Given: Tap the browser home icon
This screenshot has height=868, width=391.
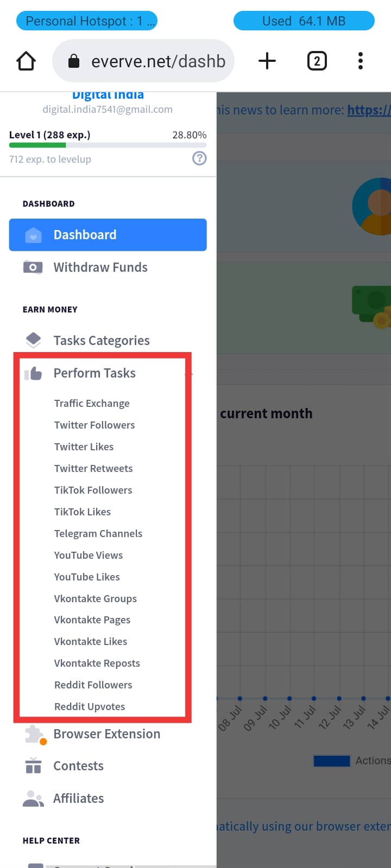Looking at the screenshot, I should point(26,61).
